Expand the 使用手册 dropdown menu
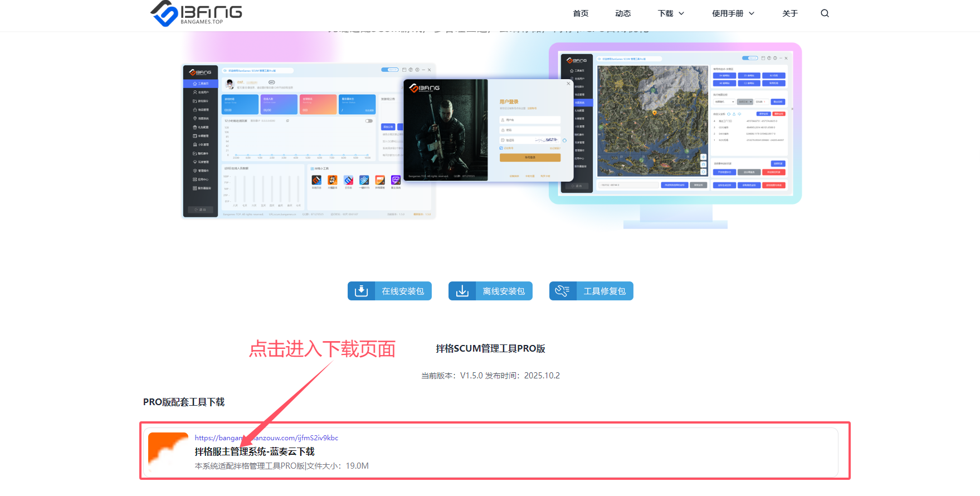The image size is (980, 496). click(x=733, y=13)
